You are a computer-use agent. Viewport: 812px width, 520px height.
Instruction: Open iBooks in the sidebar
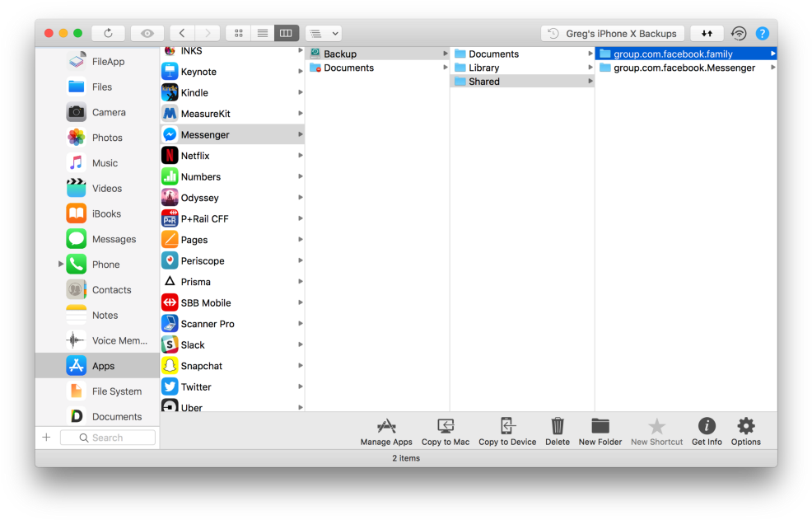(x=97, y=213)
